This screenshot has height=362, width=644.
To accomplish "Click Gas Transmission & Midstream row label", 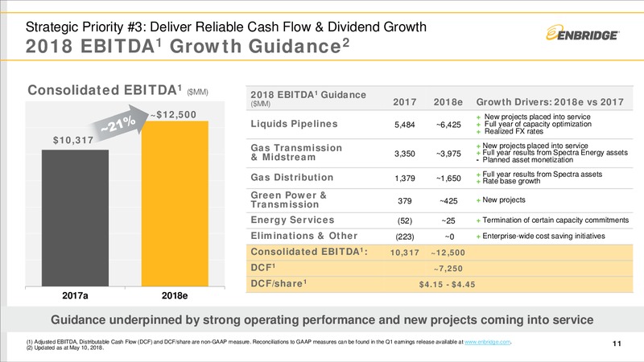I will point(296,152).
